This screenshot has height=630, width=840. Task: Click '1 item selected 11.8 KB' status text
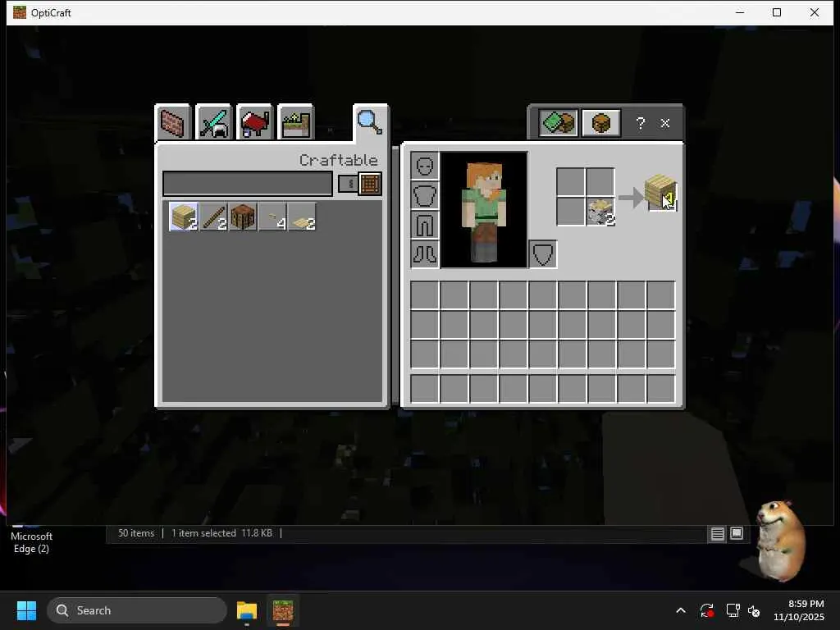click(x=221, y=533)
